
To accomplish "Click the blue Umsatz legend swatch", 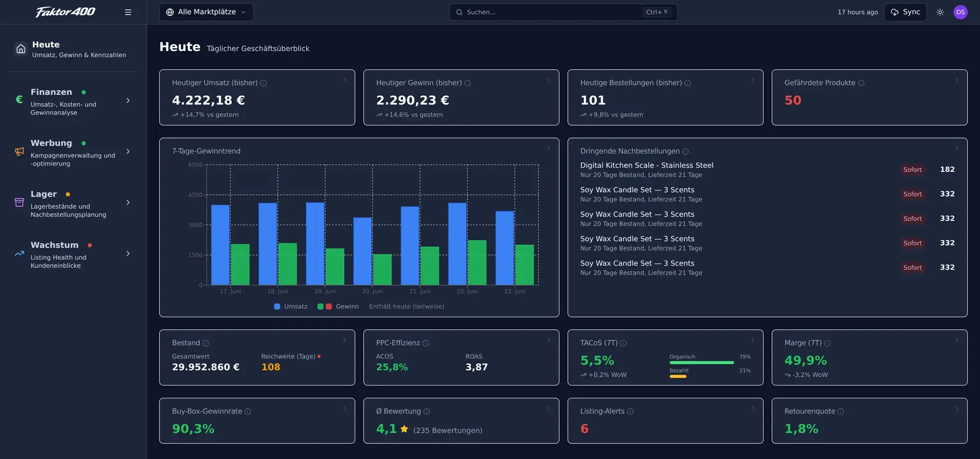I will click(277, 307).
